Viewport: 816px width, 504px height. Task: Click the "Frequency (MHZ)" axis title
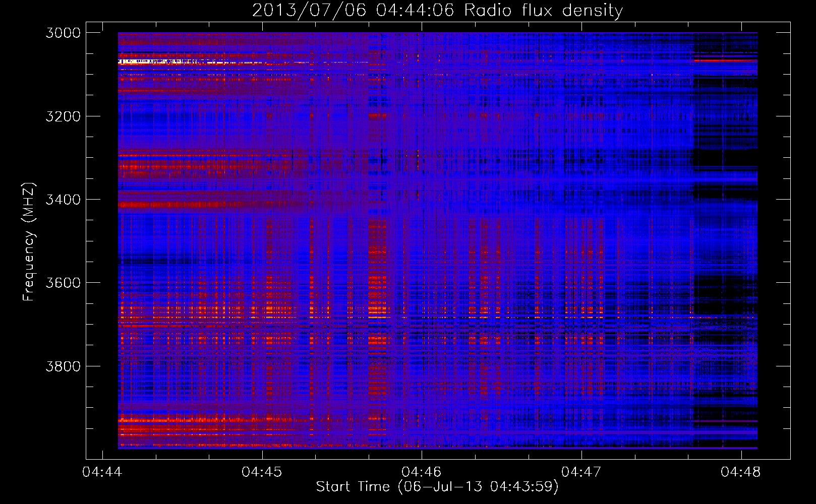[29, 242]
